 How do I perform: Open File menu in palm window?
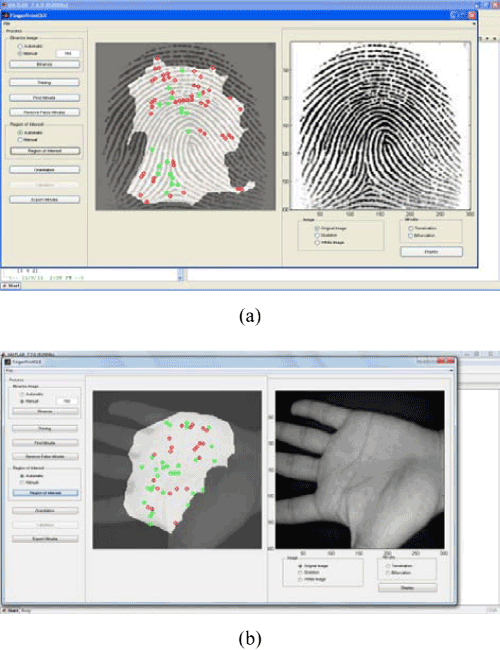(x=9, y=371)
